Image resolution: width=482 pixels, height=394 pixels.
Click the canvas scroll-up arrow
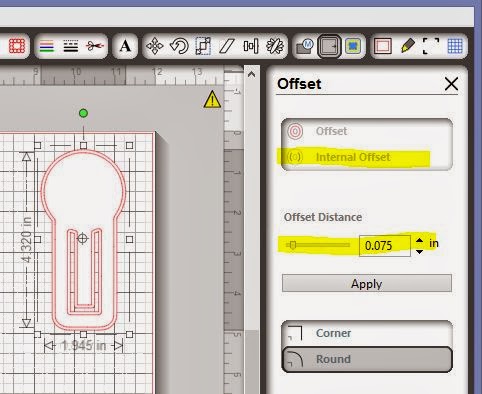[x=251, y=74]
